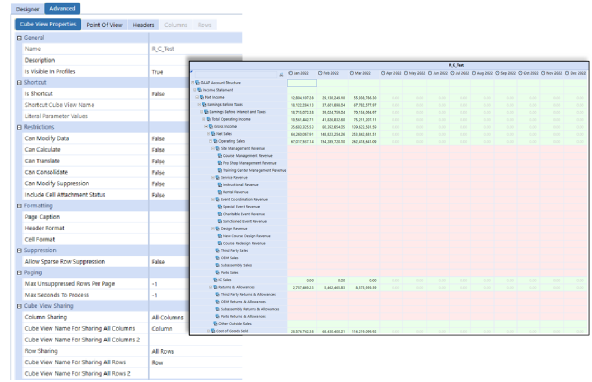
Task: Click the Income Statement account icon
Action: pyautogui.click(x=200, y=90)
